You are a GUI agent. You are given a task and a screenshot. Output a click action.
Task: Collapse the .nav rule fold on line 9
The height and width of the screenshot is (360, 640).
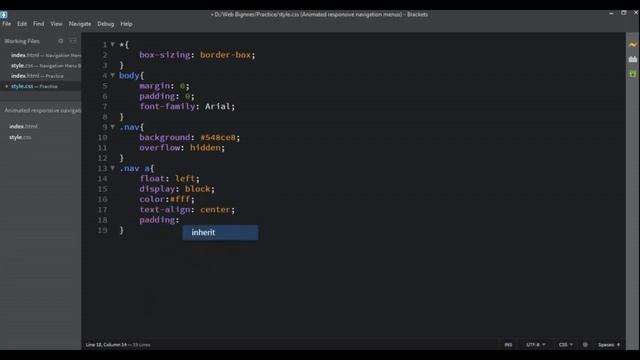(x=113, y=127)
